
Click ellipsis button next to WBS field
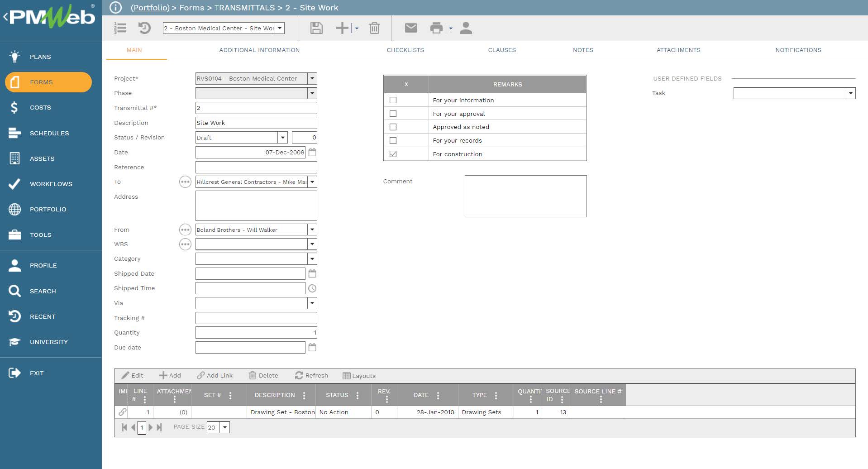[x=185, y=244]
